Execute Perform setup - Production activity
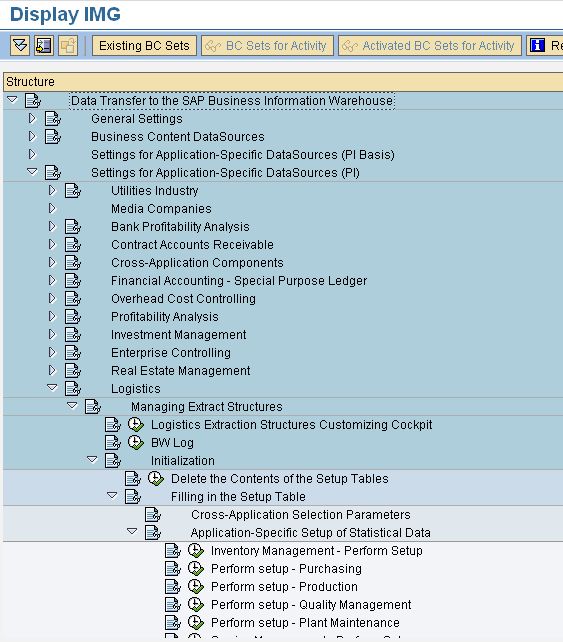 [x=196, y=587]
